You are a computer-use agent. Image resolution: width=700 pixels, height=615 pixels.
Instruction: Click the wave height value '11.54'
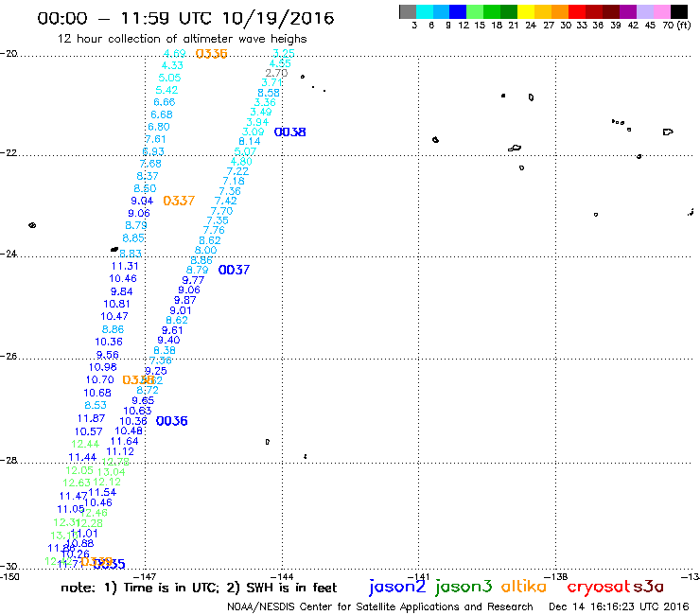pos(102,492)
